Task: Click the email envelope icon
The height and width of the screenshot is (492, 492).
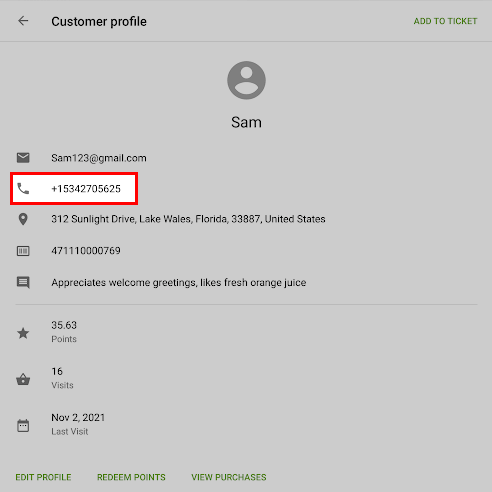Action: [23, 158]
